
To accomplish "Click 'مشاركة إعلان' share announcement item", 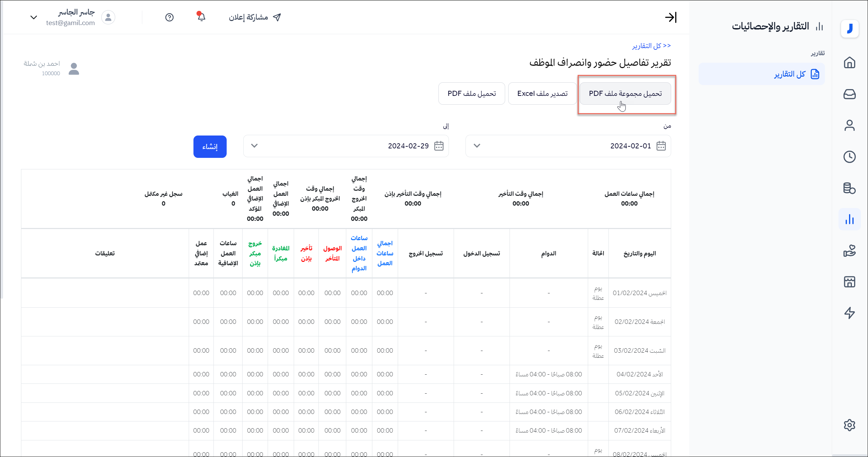I will [255, 17].
